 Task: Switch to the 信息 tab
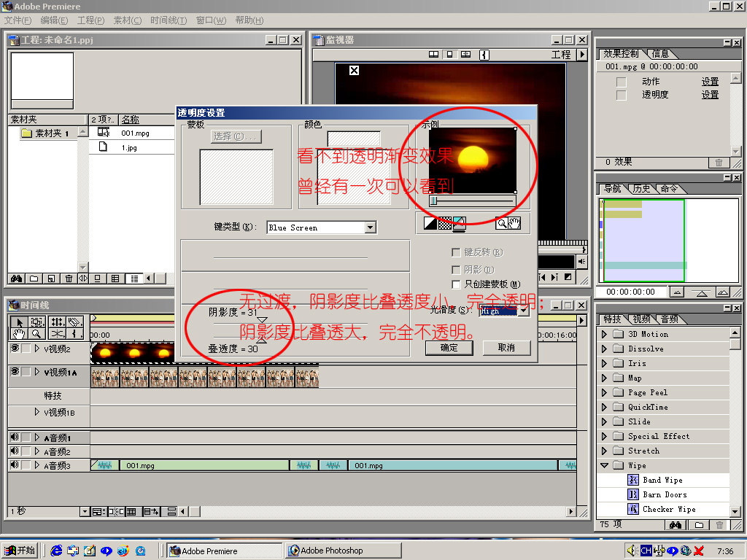pos(660,54)
